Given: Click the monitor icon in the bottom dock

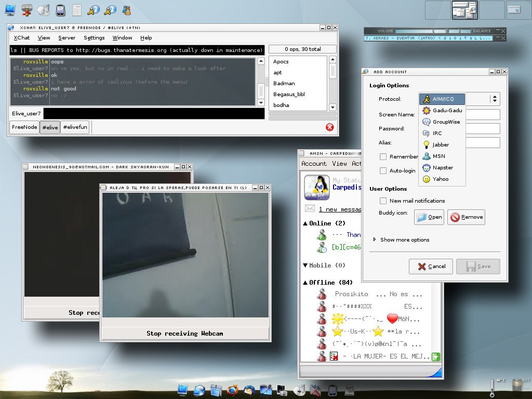Looking at the screenshot, I should click(182, 390).
